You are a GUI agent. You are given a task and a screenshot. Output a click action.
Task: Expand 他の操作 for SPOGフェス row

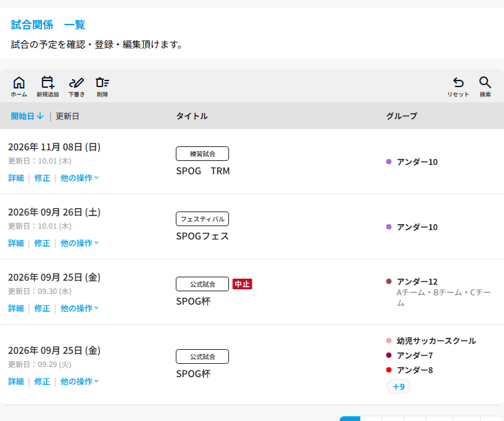click(x=79, y=243)
